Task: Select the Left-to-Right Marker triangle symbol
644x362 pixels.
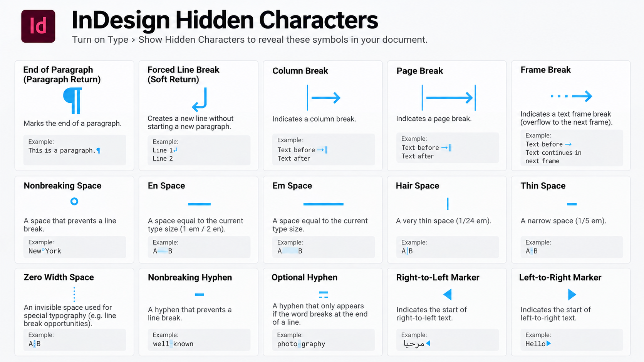Action: [572, 295]
